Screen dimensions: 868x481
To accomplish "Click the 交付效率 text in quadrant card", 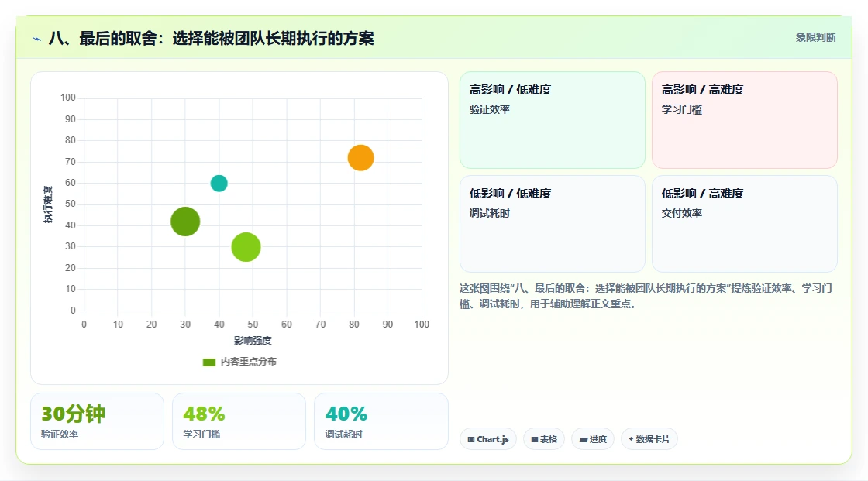I will [682, 213].
